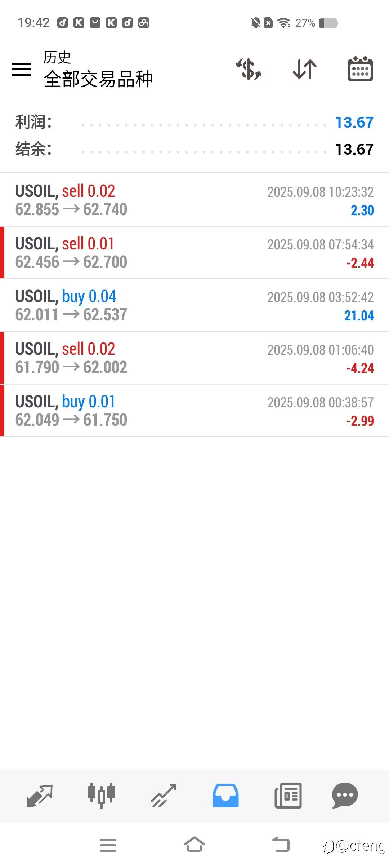Expand USOIL buy 0.04 trade with 21.04 profit
The width and height of the screenshot is (389, 868).
coord(194,305)
